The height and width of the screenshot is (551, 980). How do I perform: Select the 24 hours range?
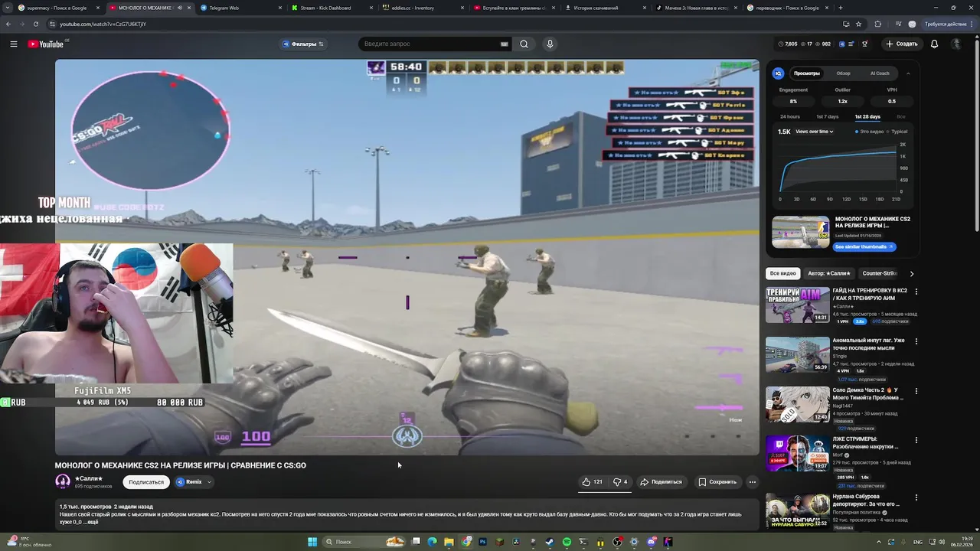click(790, 116)
